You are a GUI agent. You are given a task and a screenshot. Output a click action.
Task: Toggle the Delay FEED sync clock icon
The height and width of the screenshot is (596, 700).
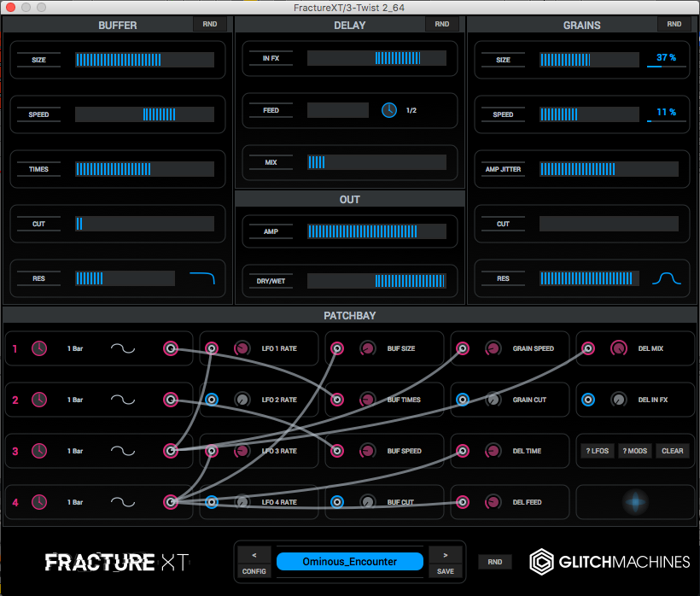point(389,110)
